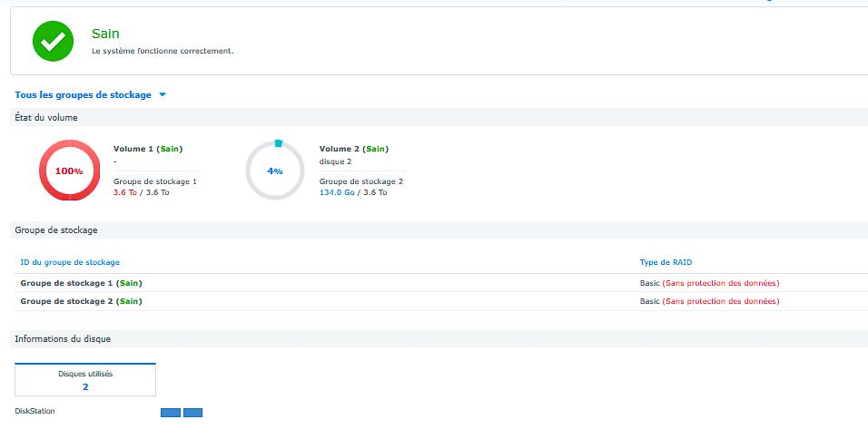868x439 pixels.
Task: Open the Tous les groupes de stockage dropdown
Action: [x=84, y=94]
